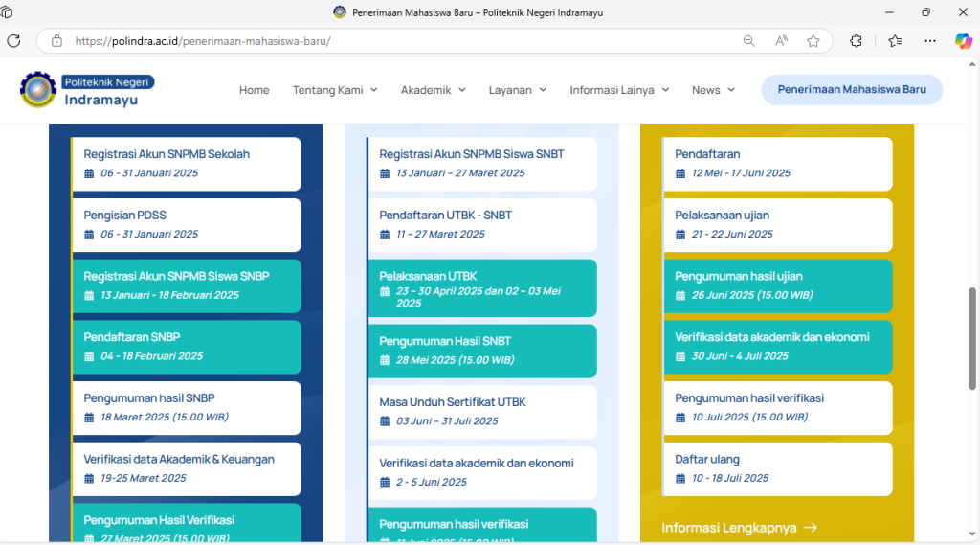
Task: View site information lock icon
Action: click(x=56, y=41)
